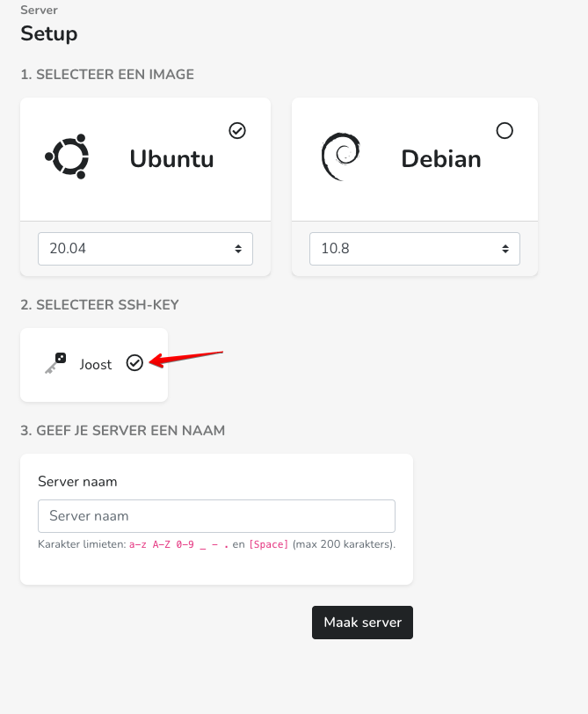
Task: Click the Ubuntu name label
Action: (x=171, y=158)
